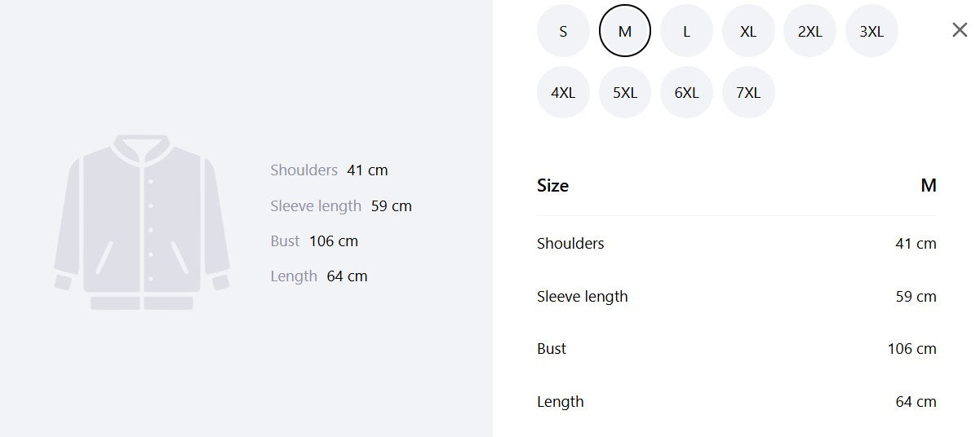Pick the 5XL size option
This screenshot has height=437, width=980.
pos(625,92)
